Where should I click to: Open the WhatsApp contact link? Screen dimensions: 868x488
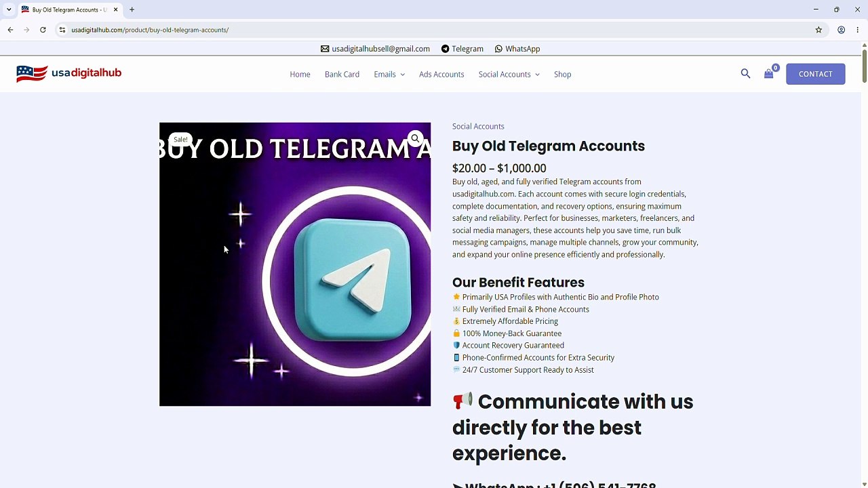(522, 49)
